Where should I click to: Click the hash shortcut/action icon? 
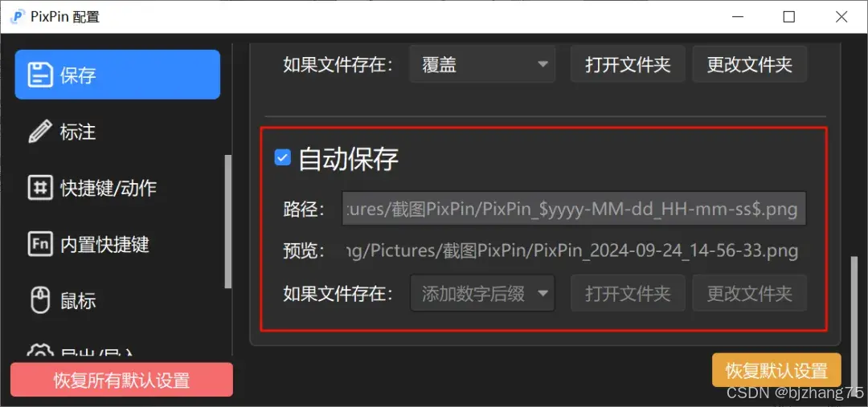(40, 188)
